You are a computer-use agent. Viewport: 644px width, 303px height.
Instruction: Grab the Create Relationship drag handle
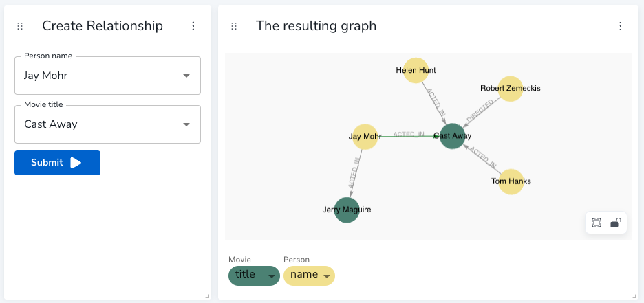(x=20, y=26)
